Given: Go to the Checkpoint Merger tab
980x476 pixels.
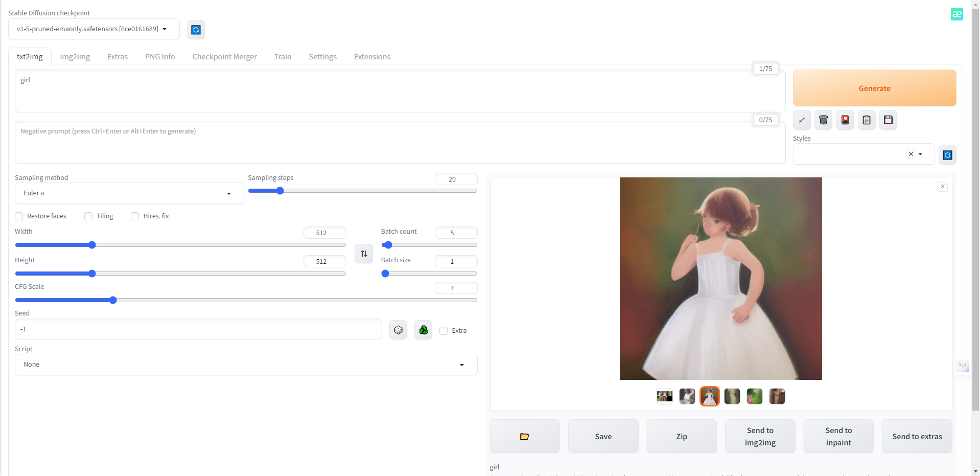Looking at the screenshot, I should (225, 57).
